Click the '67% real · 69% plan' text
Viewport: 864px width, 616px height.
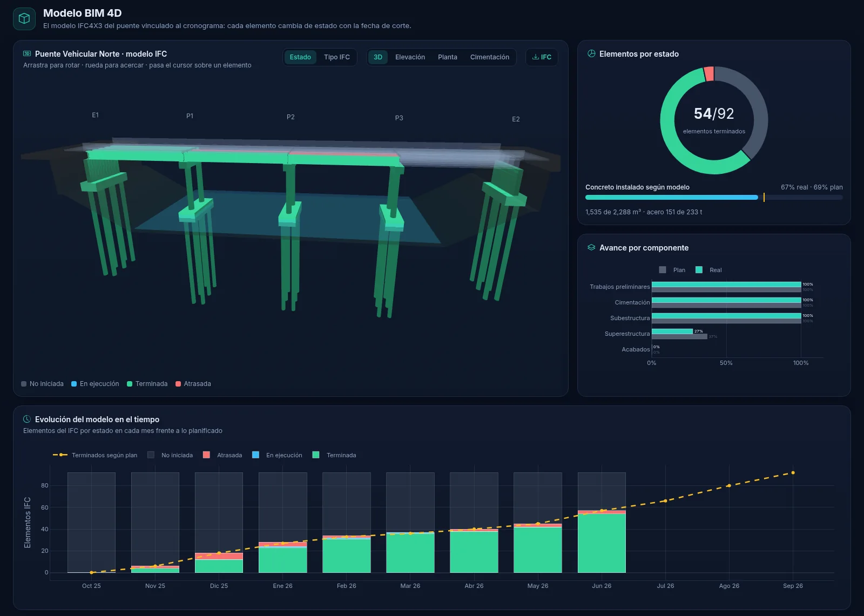(x=812, y=187)
